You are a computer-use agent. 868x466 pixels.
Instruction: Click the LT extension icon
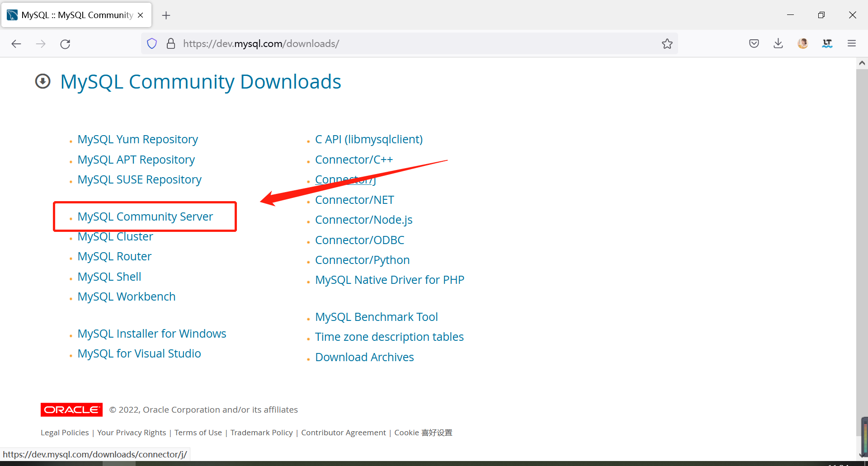[827, 43]
